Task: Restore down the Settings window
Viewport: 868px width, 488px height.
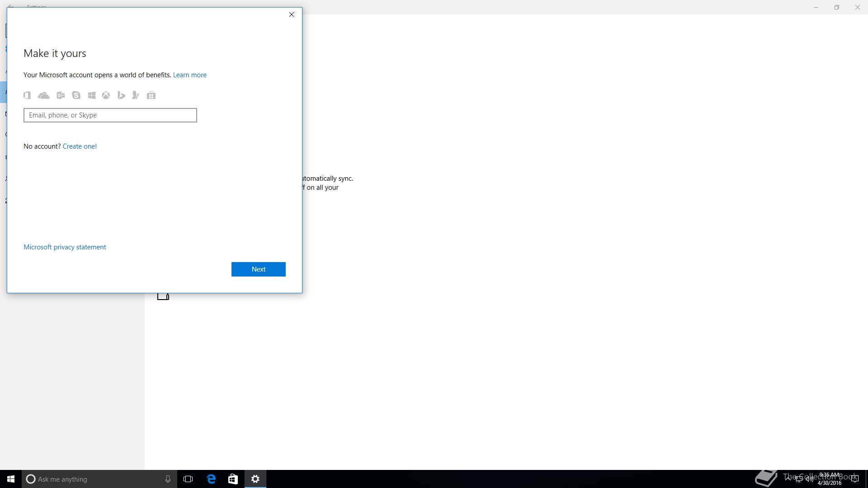Action: tap(837, 7)
